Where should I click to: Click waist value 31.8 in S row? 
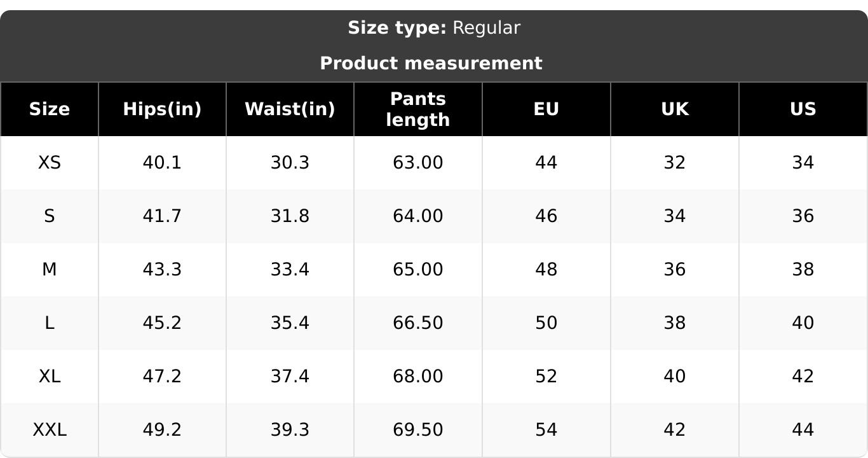(x=290, y=216)
